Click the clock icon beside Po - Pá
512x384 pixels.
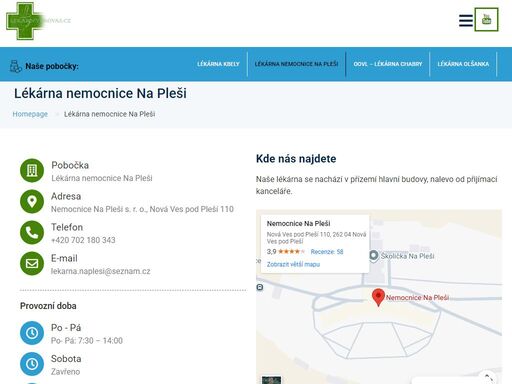coord(32,333)
